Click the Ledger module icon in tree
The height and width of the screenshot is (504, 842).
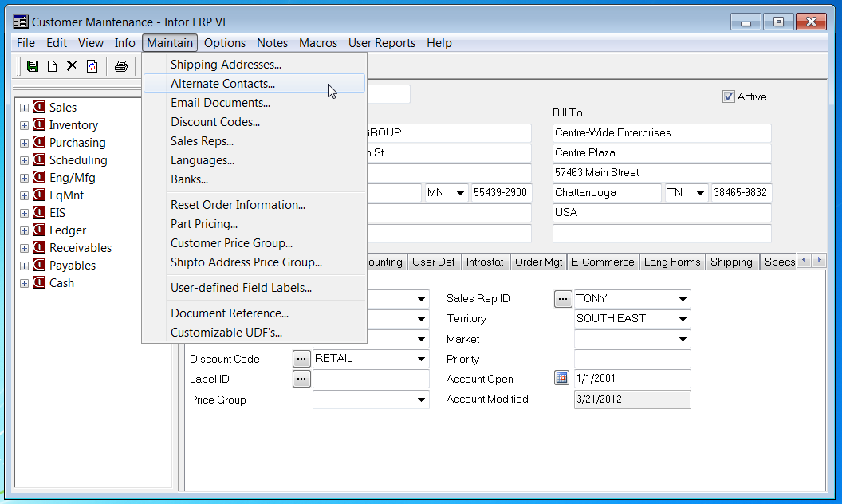click(x=38, y=230)
